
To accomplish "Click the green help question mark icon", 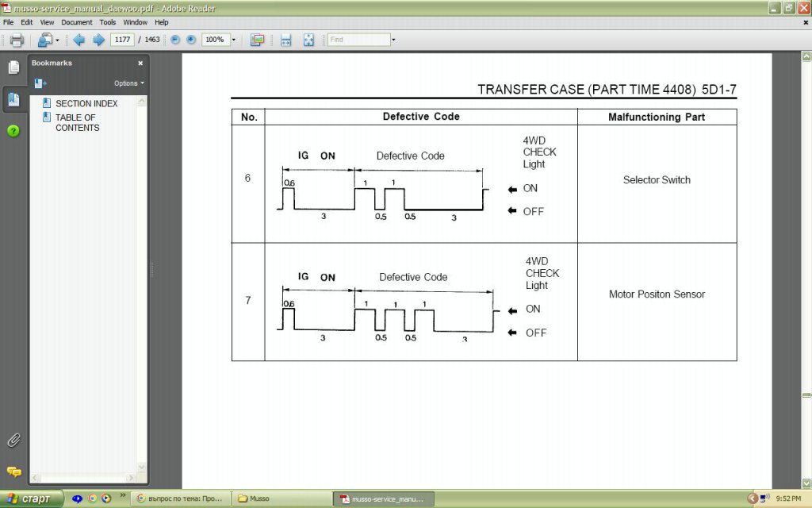I will pyautogui.click(x=13, y=131).
